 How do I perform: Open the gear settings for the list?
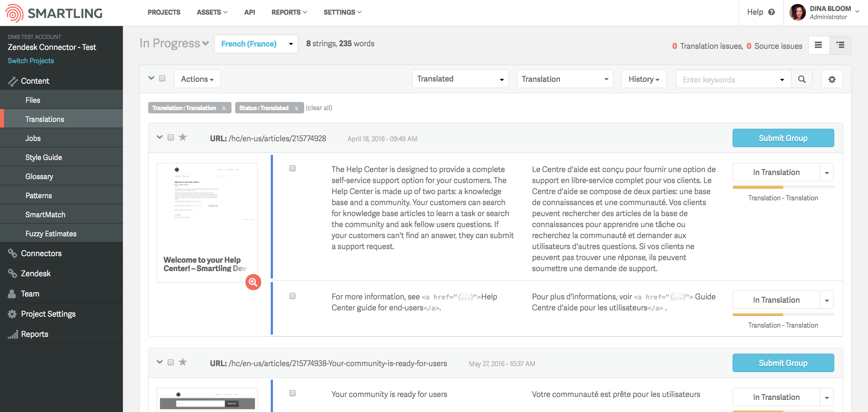point(832,79)
